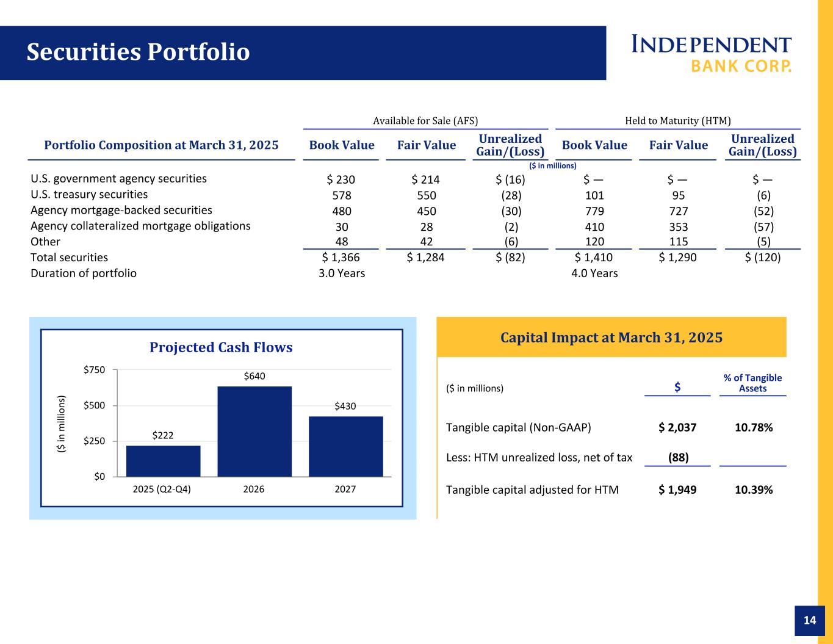Click the Capital Impact at March 31, 2025 header
The image size is (833, 644).
coord(611,338)
